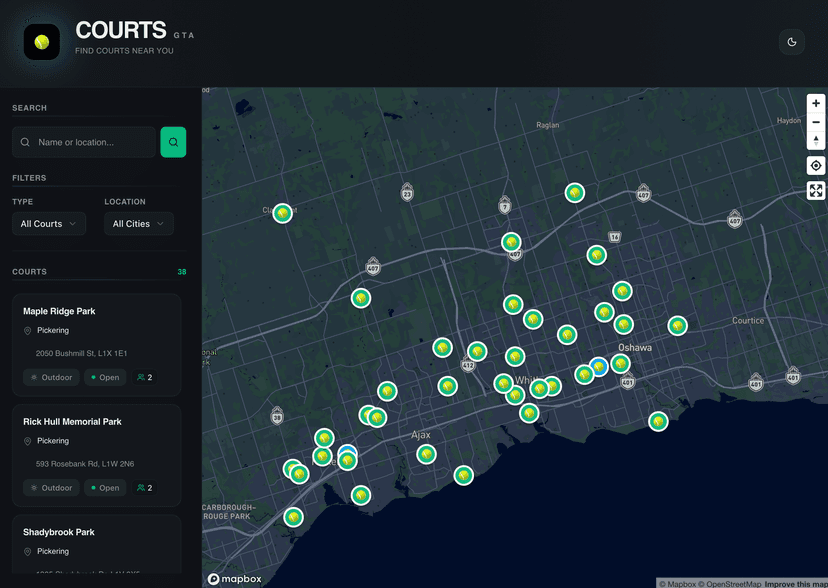Image resolution: width=828 pixels, height=588 pixels.
Task: Open the All Cities location dropdown
Action: coord(138,223)
